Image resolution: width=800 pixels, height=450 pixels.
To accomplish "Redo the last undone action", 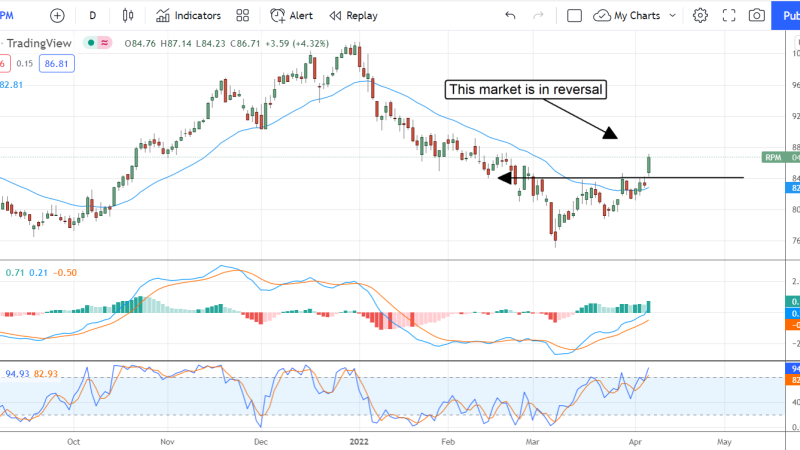I will pos(541,16).
